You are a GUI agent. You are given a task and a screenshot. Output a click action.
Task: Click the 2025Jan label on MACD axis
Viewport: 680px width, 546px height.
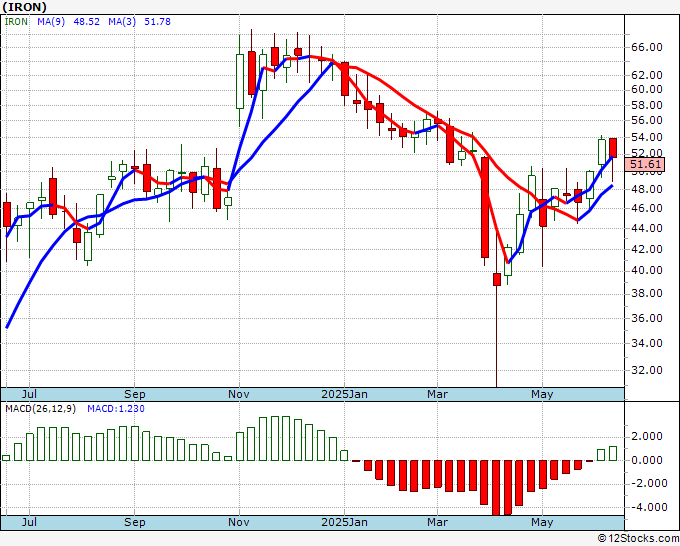[344, 522]
